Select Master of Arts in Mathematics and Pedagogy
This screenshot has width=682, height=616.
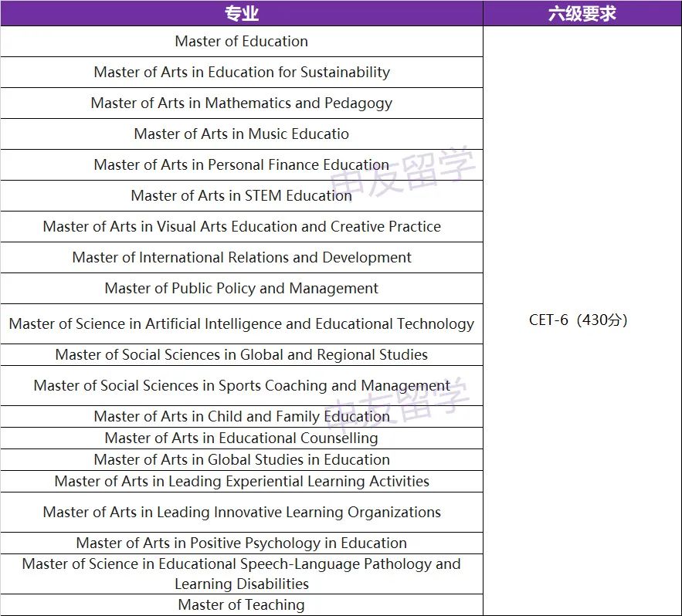click(242, 103)
